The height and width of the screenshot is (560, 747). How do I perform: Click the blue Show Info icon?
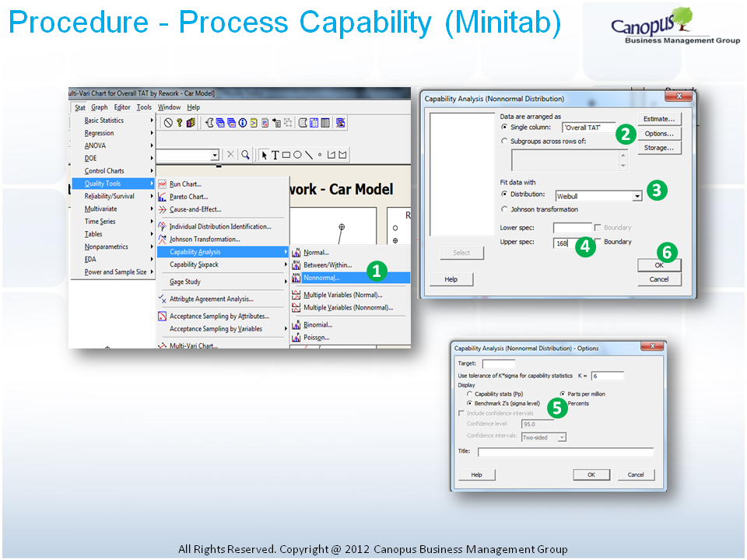pyautogui.click(x=243, y=123)
